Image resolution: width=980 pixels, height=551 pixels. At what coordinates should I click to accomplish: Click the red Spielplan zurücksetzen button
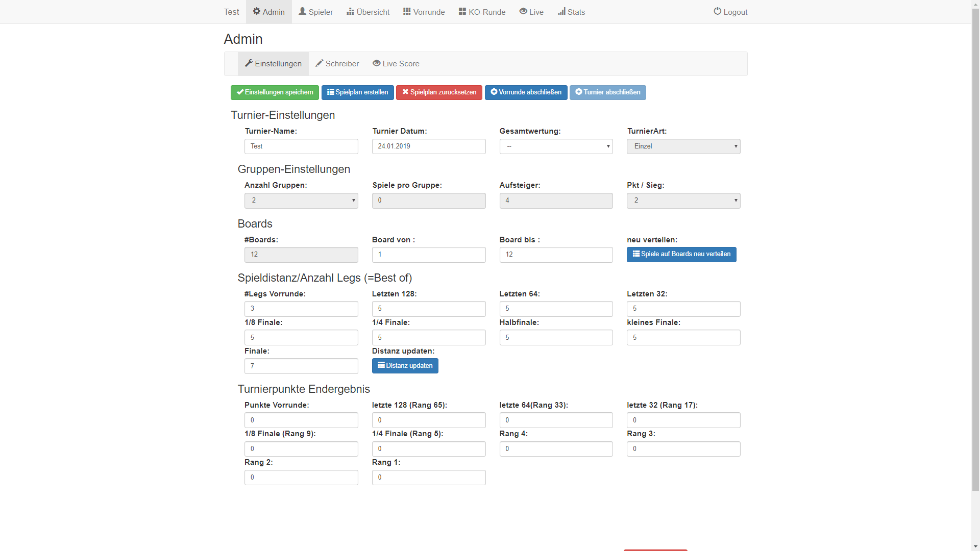[x=439, y=92]
